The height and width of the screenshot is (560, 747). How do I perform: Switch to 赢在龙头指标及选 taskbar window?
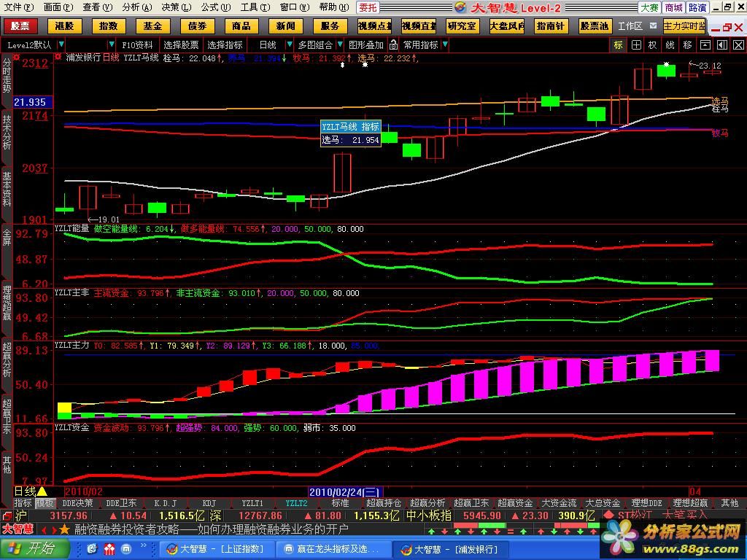(333, 549)
